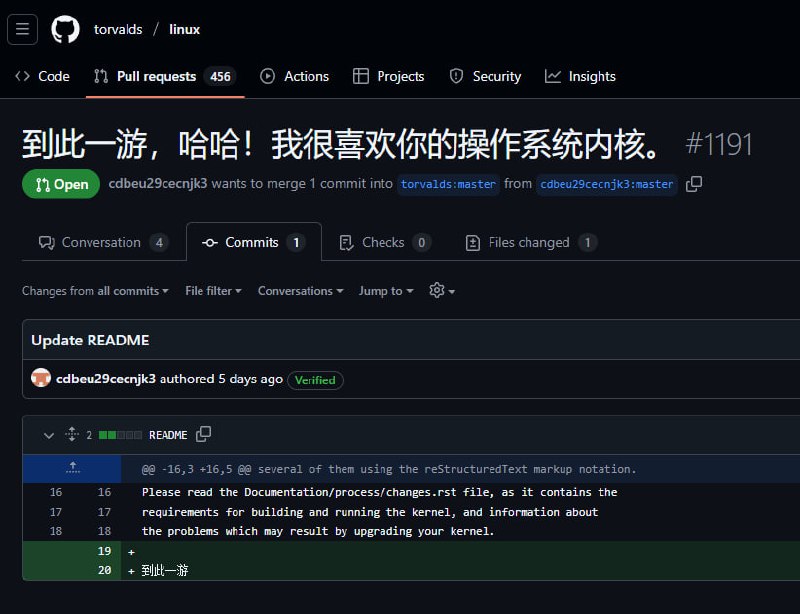Show Verified signature details
This screenshot has width=800, height=614.
315,380
